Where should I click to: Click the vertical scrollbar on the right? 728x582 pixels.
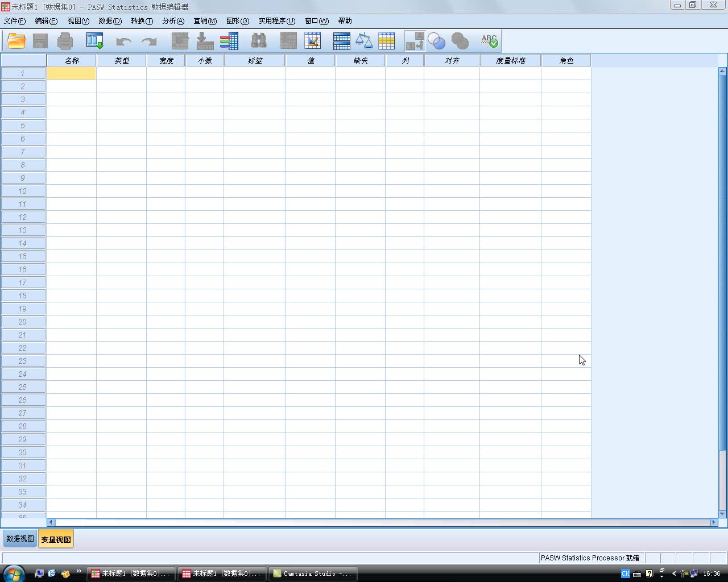coord(721,284)
